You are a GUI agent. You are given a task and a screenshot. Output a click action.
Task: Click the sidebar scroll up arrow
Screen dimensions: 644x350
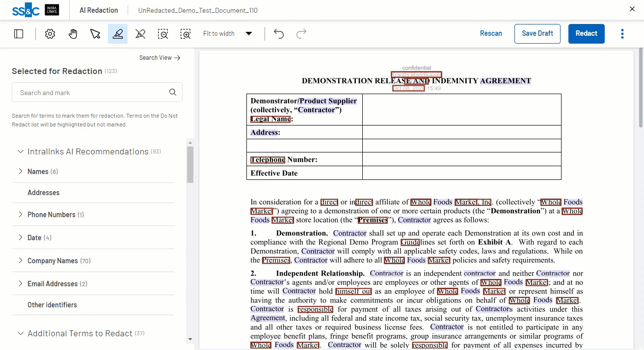tap(190, 142)
